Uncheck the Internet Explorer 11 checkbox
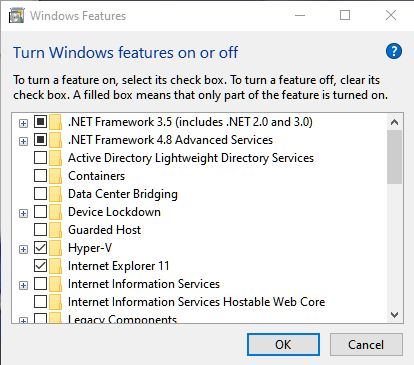The height and width of the screenshot is (365, 414). point(40,266)
